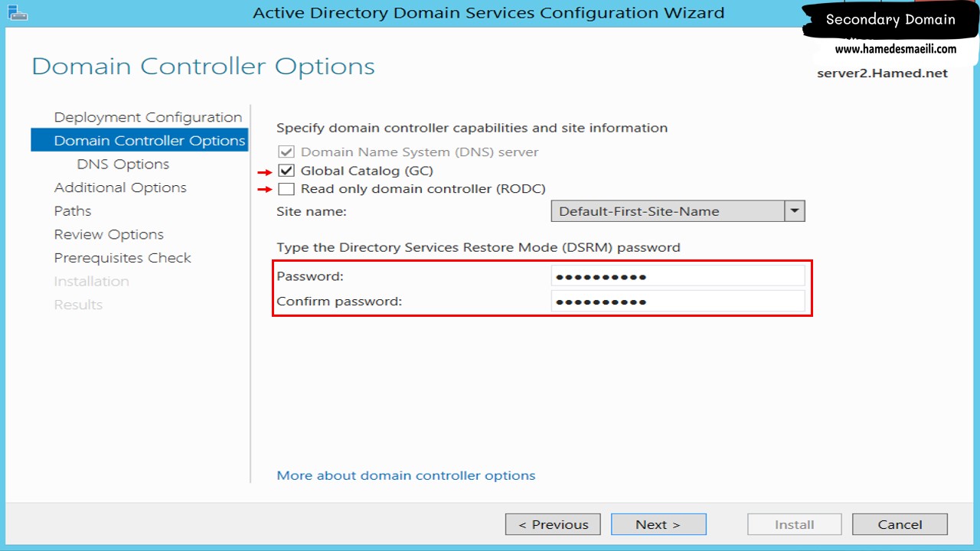Go to Deployment Configuration step
Image resolution: width=980 pixels, height=551 pixels.
148,117
